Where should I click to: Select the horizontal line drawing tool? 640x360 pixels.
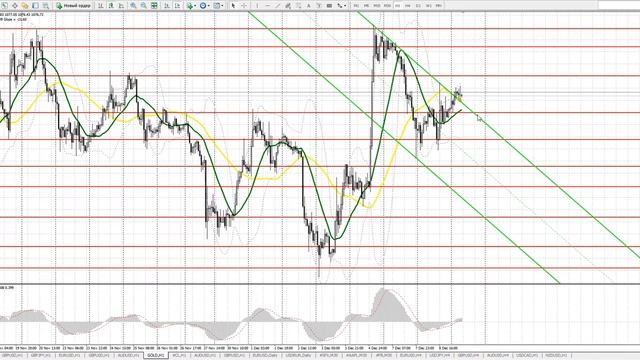tap(268, 6)
